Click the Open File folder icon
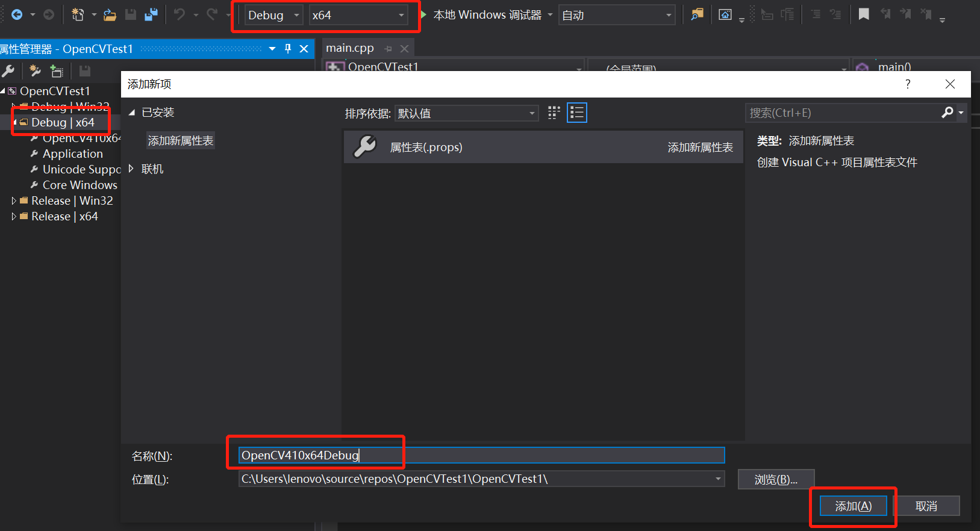 point(110,14)
